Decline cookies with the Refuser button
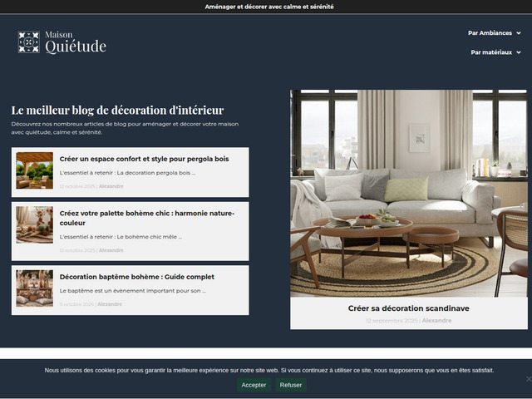 coord(291,385)
